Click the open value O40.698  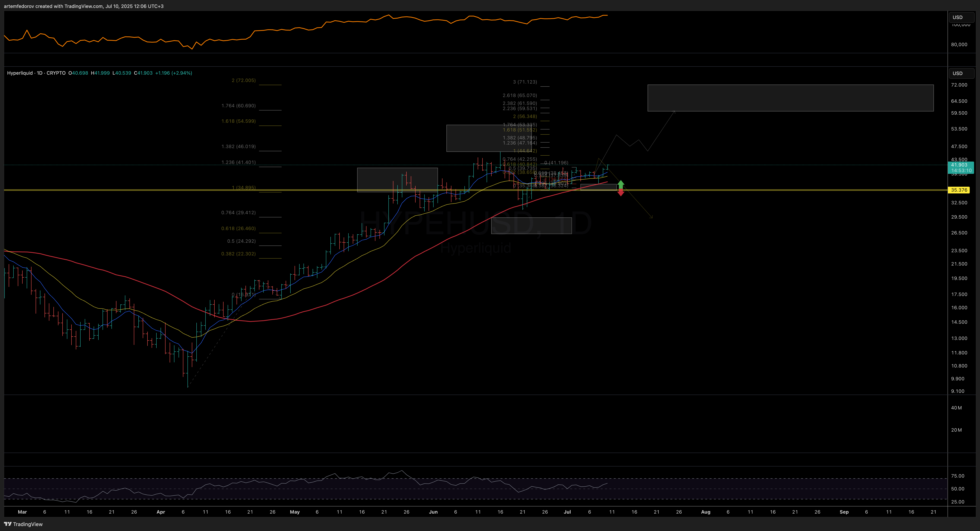[x=78, y=73]
